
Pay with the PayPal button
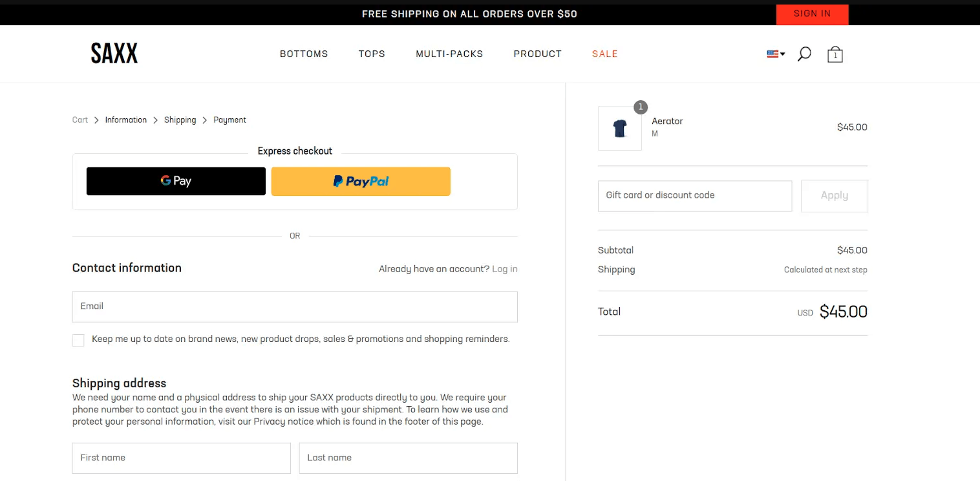(x=361, y=181)
